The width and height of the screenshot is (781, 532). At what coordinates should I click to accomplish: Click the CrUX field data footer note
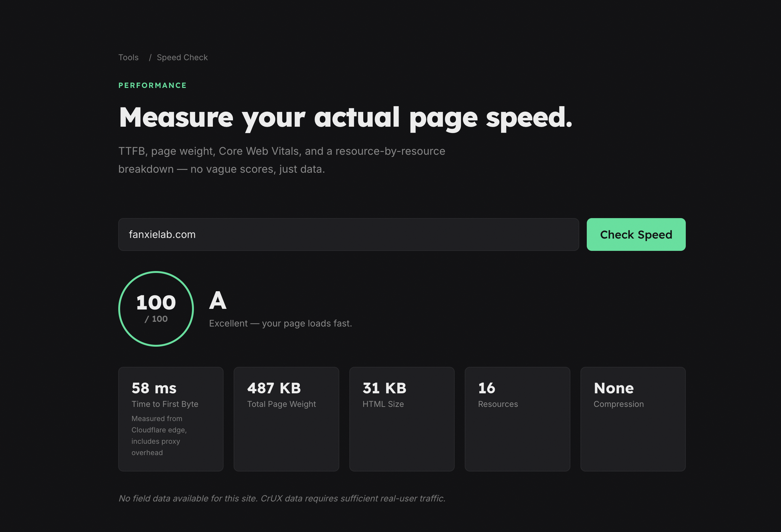tap(282, 498)
